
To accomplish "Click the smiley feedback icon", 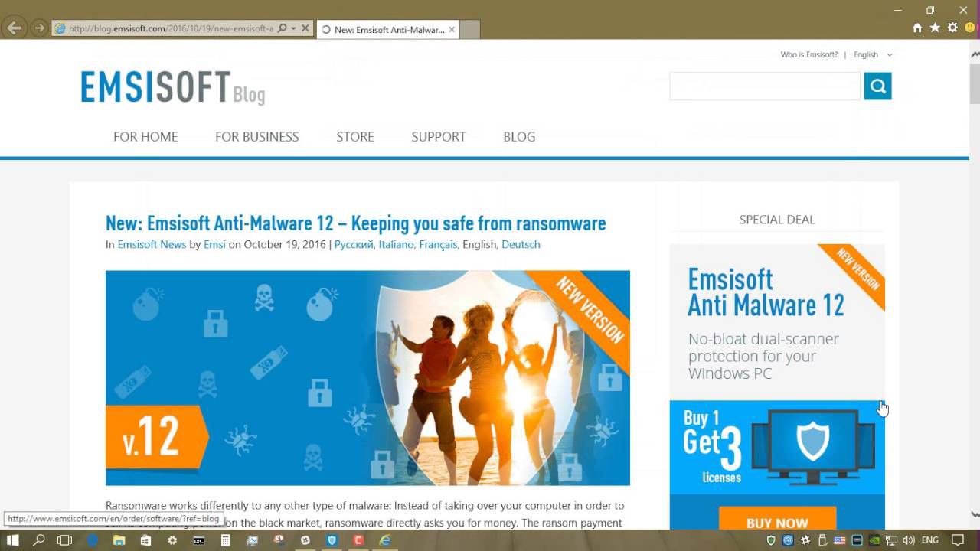I will click(970, 28).
